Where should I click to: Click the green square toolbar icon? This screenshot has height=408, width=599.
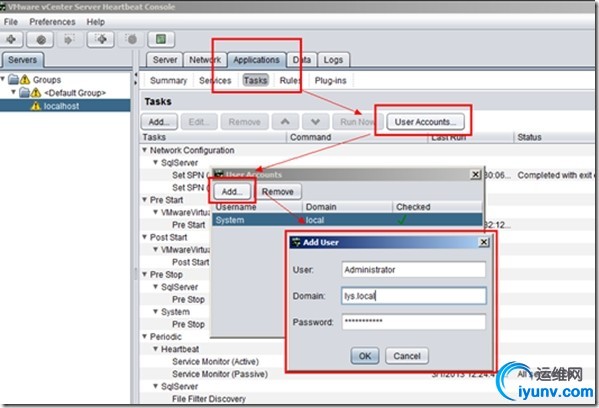[161, 39]
